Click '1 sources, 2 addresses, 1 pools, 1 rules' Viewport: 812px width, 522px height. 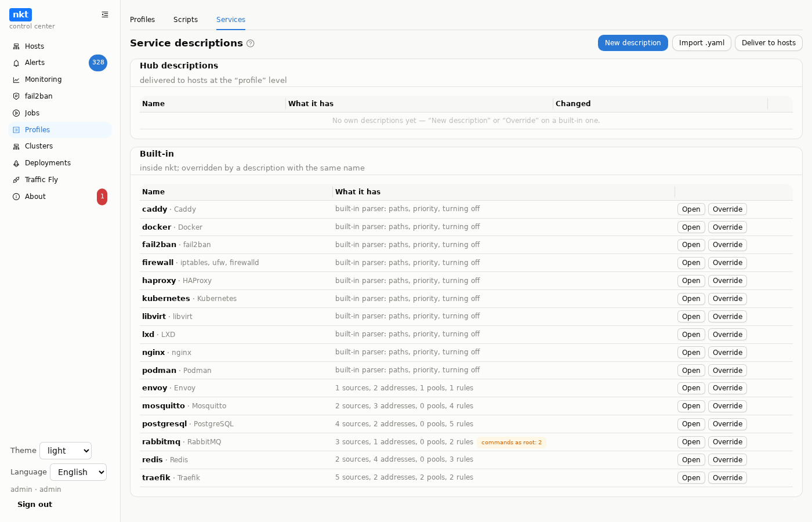[404, 388]
